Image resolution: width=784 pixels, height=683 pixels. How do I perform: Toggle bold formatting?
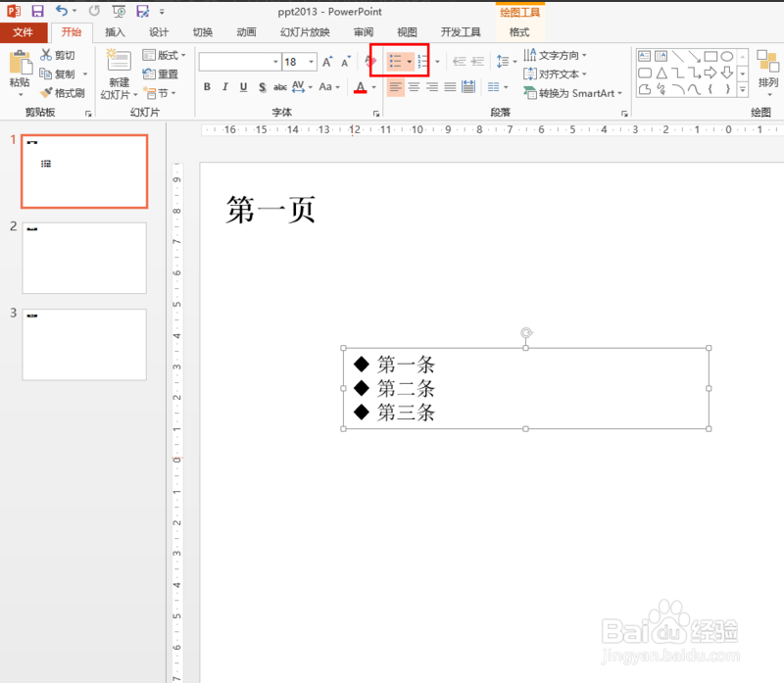pos(207,87)
